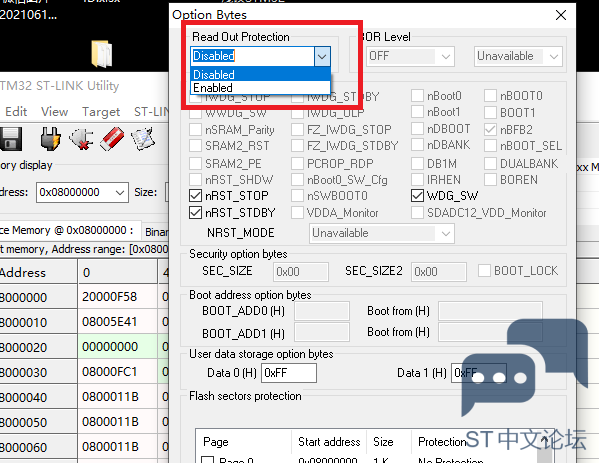Click the SEC_SIZE field showing 0x00
Image resolution: width=599 pixels, height=463 pixels.
(301, 272)
